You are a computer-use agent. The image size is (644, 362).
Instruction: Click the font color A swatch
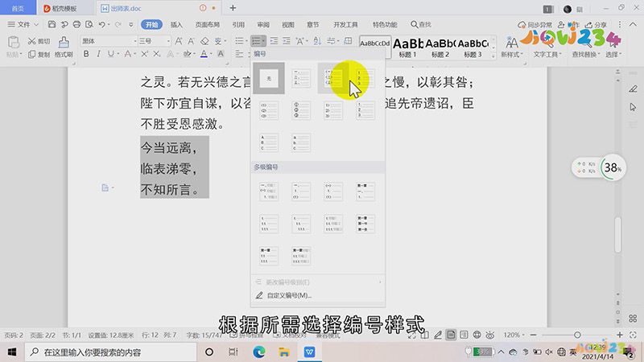pyautogui.click(x=204, y=54)
